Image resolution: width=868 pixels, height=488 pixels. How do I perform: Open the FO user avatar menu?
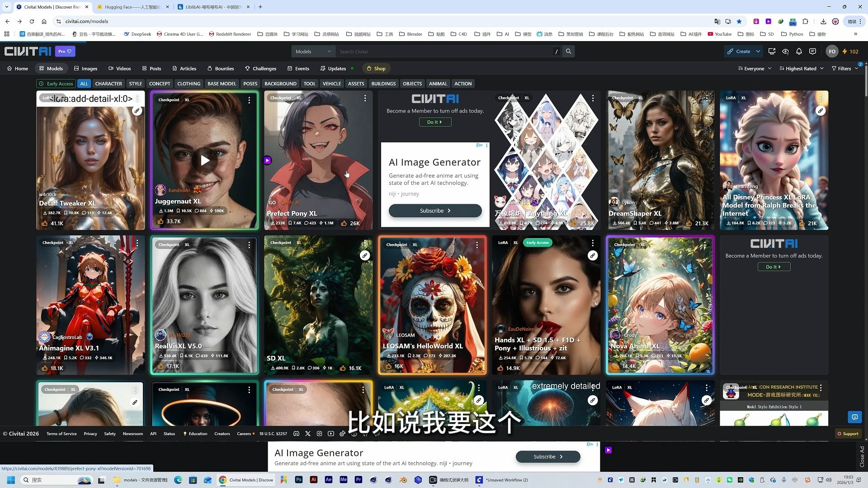tap(832, 52)
